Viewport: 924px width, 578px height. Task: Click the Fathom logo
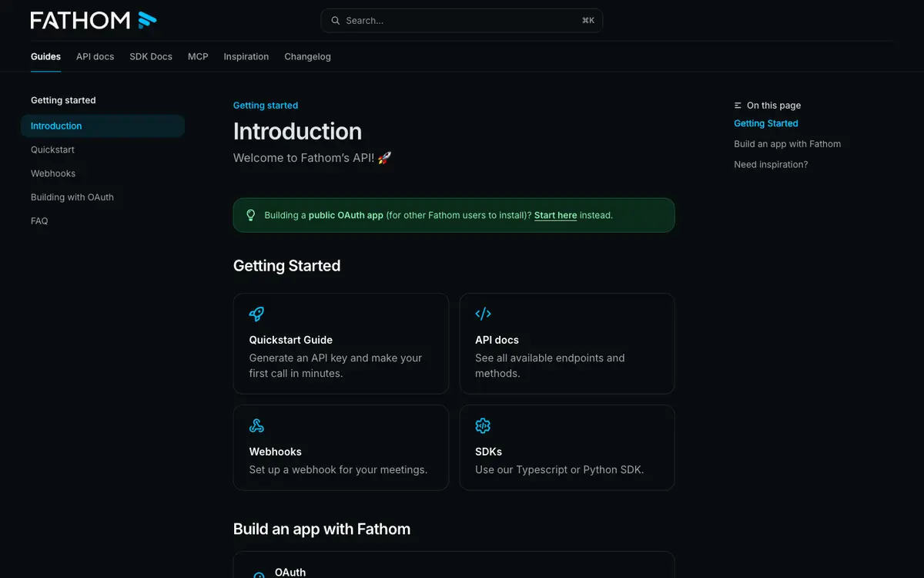[93, 20]
